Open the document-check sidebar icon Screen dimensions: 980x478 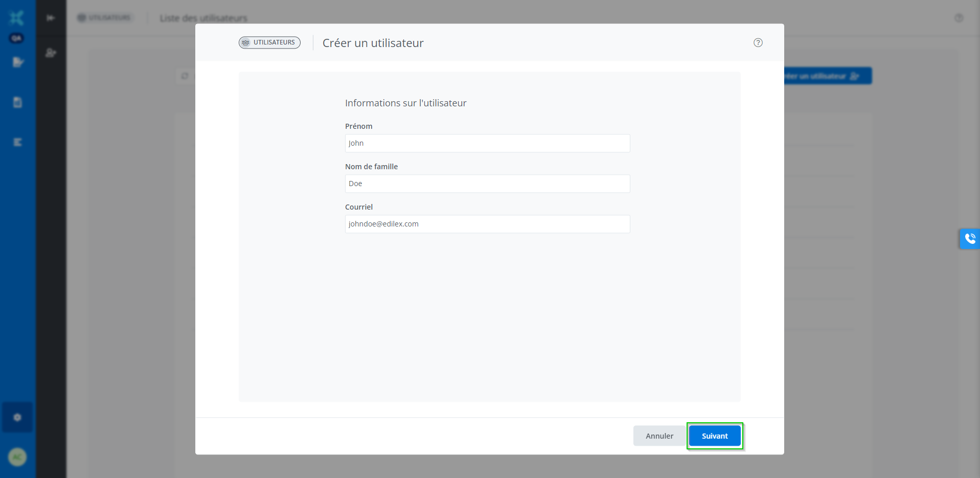(x=18, y=62)
